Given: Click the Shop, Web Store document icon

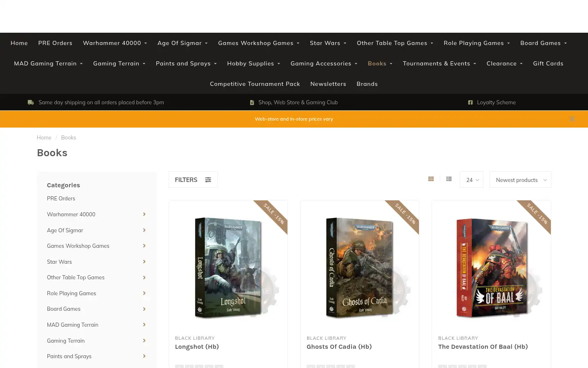Looking at the screenshot, I should point(252,102).
